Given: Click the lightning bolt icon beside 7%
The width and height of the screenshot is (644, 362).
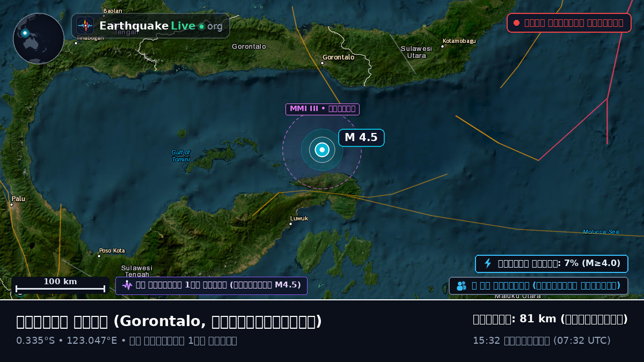Looking at the screenshot, I should (488, 263).
